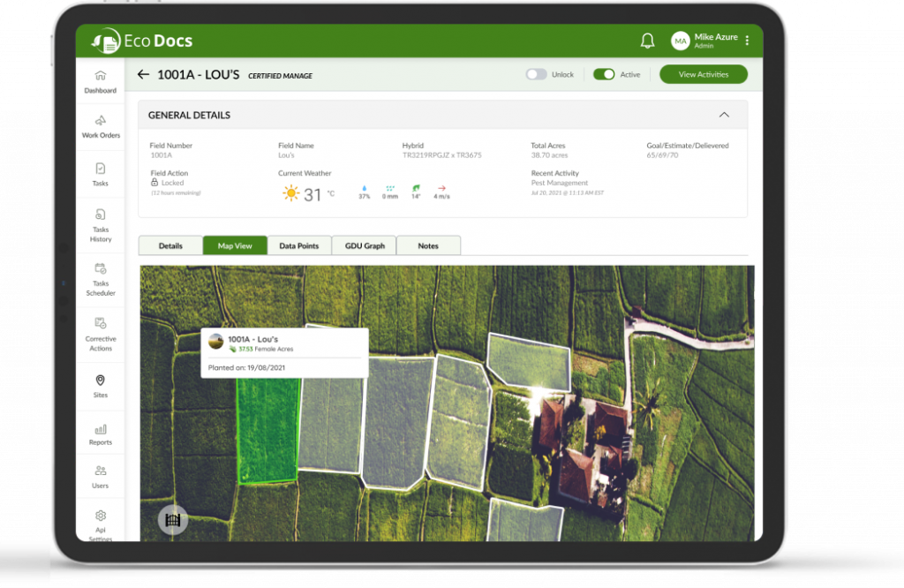Disable the Active toggle
904x588 pixels.
pos(602,74)
